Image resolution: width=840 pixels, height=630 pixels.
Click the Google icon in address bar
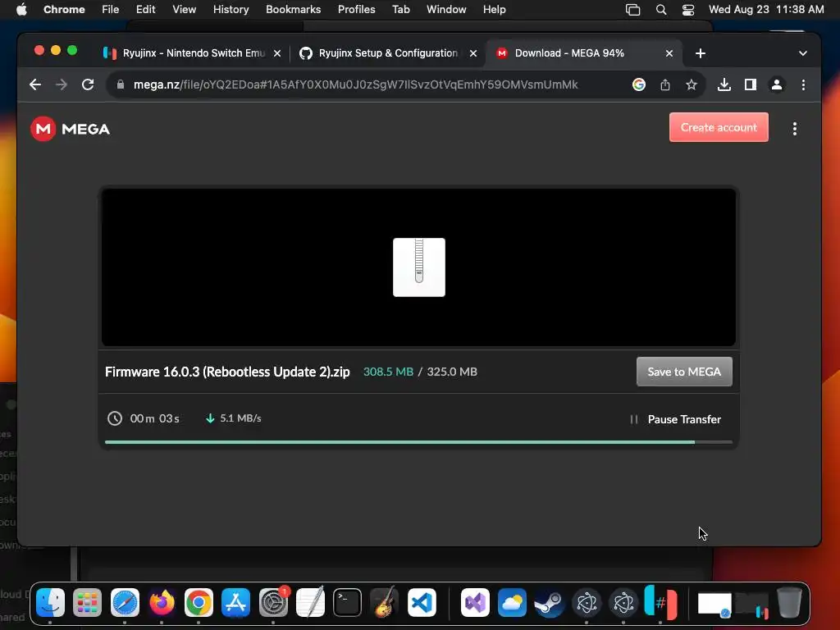(638, 84)
